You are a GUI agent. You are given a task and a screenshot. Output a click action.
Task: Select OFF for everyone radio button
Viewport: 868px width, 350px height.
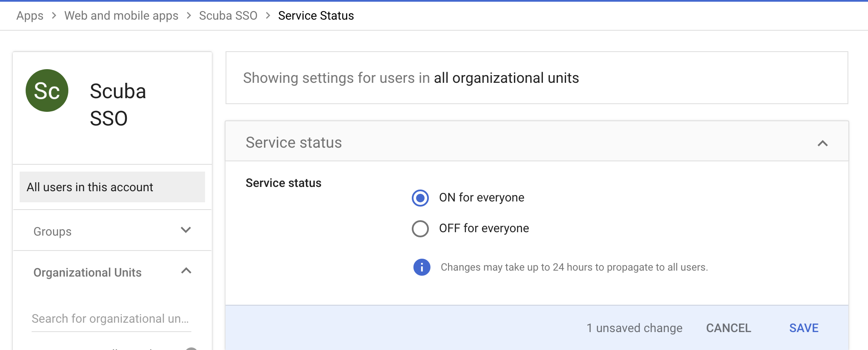(x=420, y=229)
